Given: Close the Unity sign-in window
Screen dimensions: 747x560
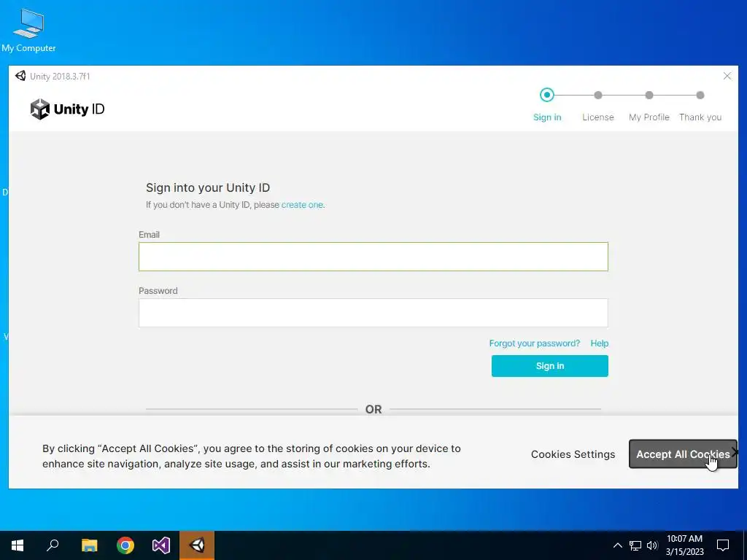Looking at the screenshot, I should click(727, 76).
